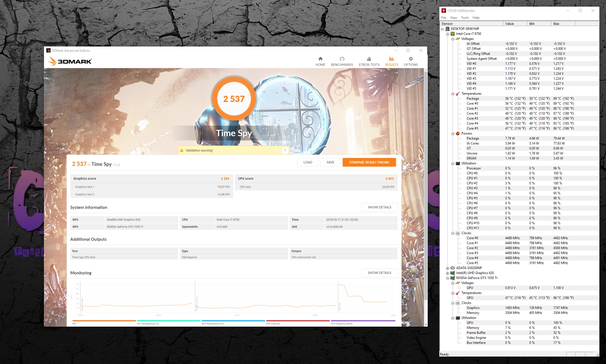Open the validation warning help question mark
This screenshot has height=364, width=606.
(x=285, y=150)
